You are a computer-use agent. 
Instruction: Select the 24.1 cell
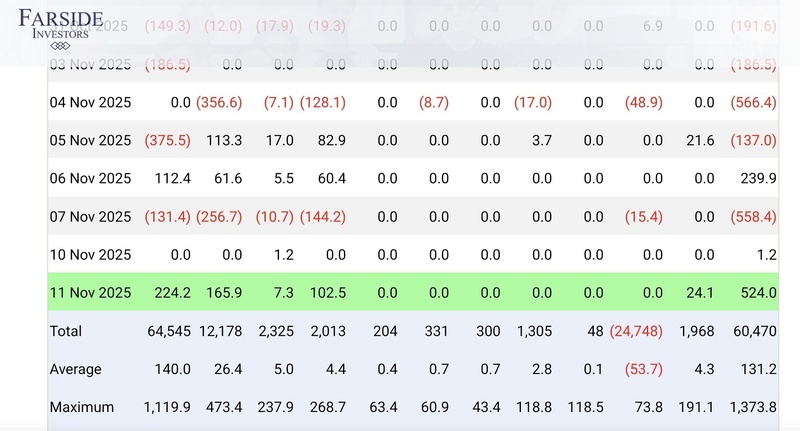pyautogui.click(x=700, y=293)
